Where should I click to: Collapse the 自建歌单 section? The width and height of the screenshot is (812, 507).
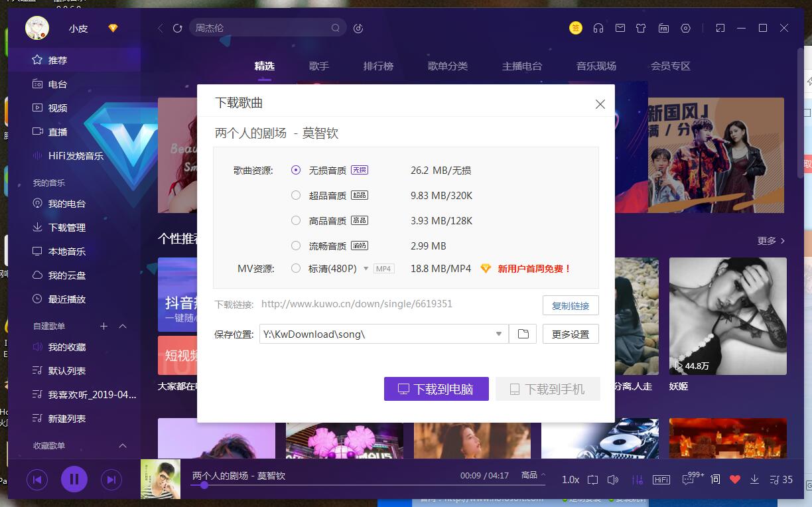123,326
